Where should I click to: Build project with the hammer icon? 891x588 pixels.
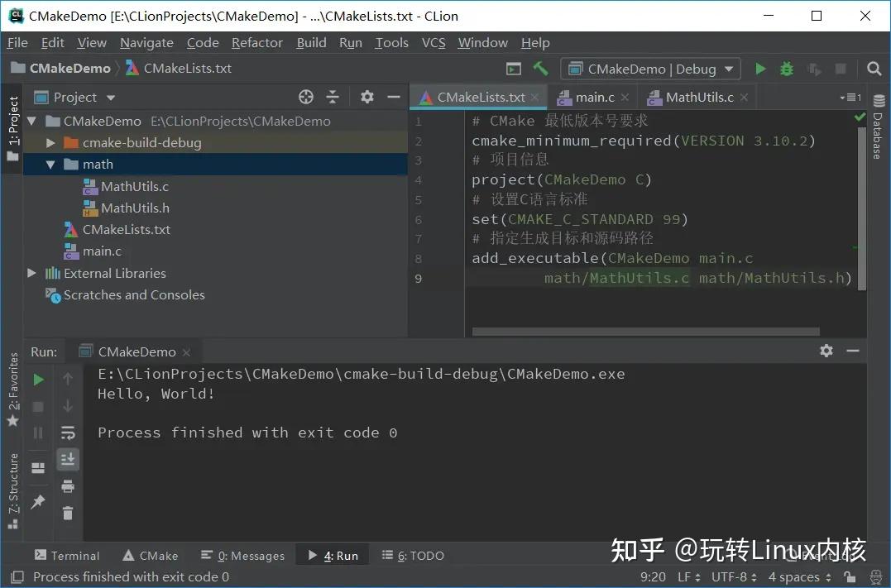coord(540,69)
